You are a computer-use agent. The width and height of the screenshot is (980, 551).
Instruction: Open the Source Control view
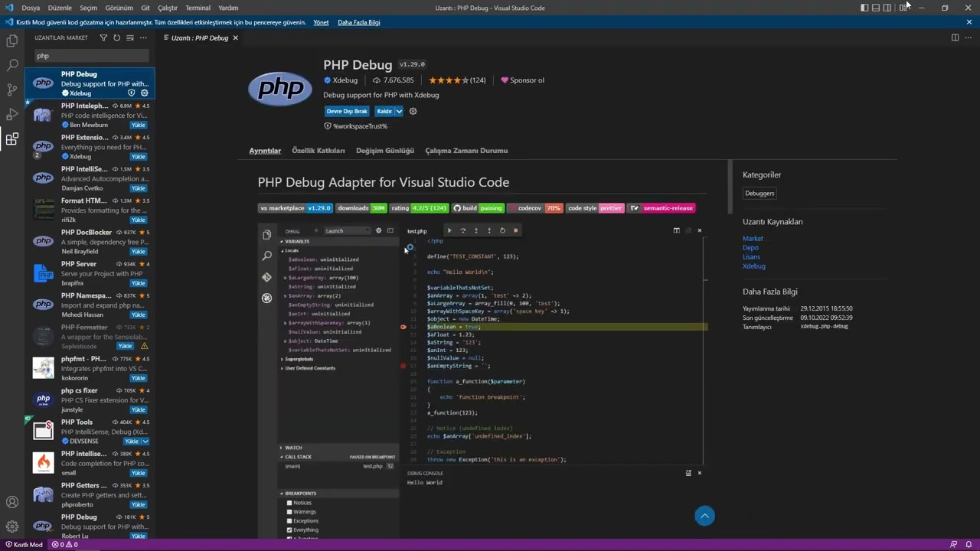click(12, 90)
